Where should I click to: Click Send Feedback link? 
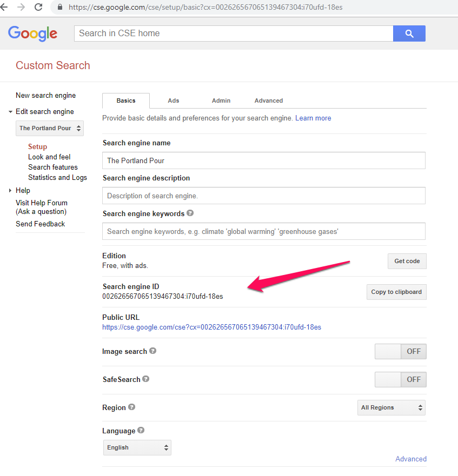[x=41, y=224]
